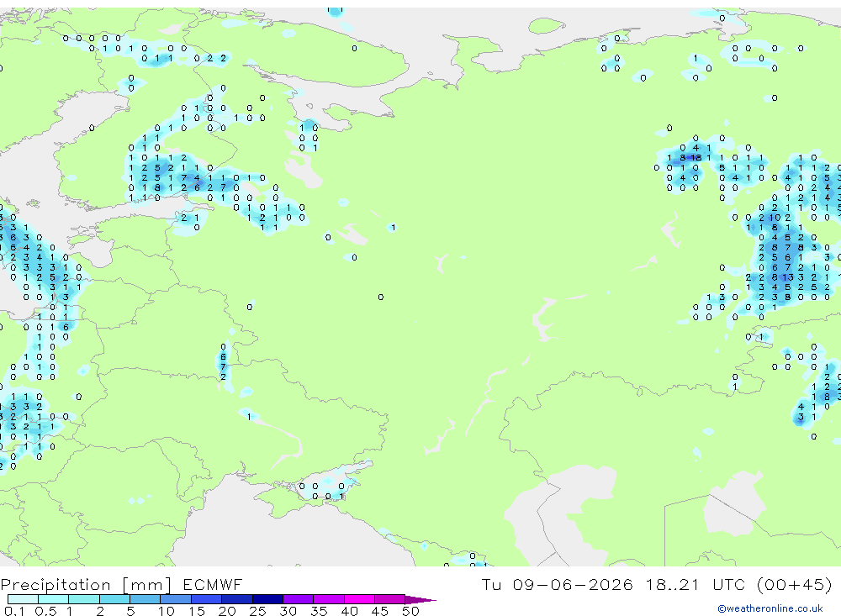Choose the 20–25 mm legend color swatch
Image resolution: width=841 pixels, height=616 pixels.
coord(237,599)
